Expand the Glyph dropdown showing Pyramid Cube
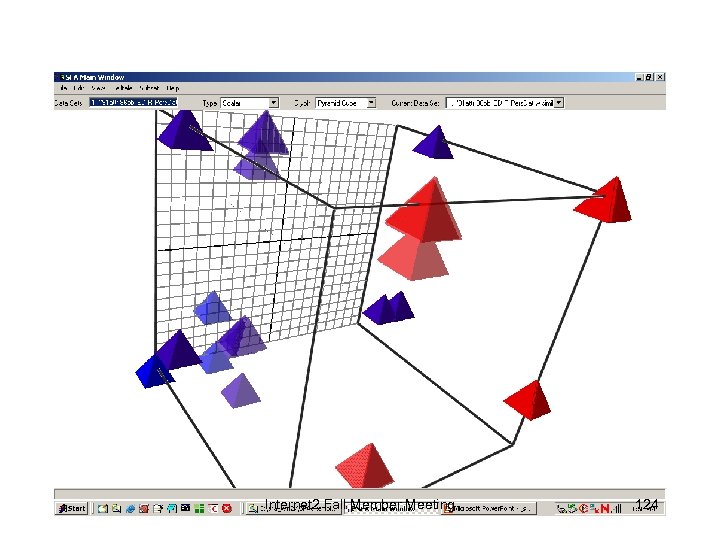The image size is (720, 540). coord(371,103)
